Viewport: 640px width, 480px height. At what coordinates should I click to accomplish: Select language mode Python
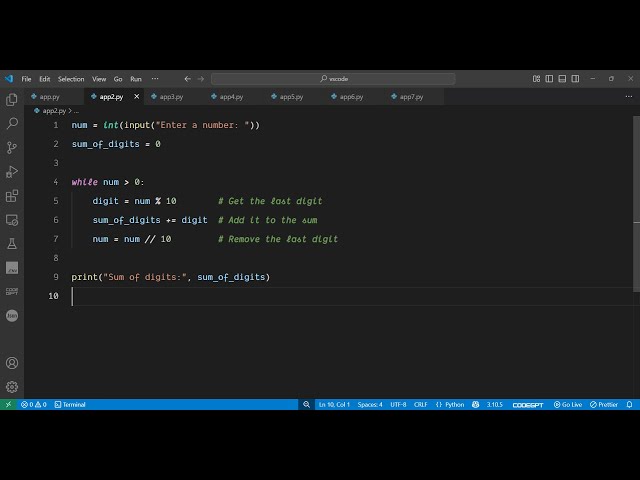coord(450,404)
